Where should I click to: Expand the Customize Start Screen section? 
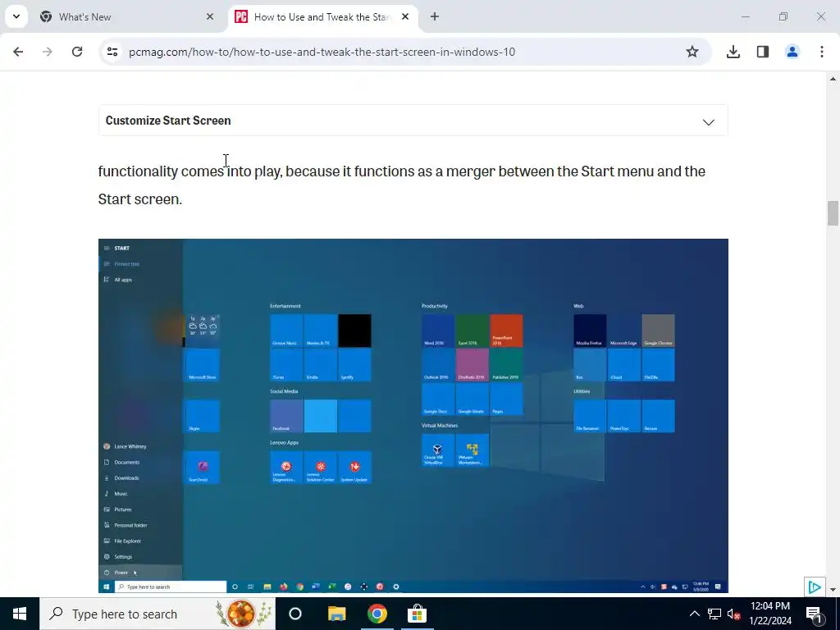413,121
